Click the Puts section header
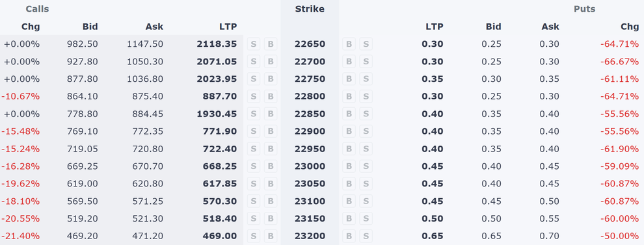Image resolution: width=644 pixels, height=245 pixels. pyautogui.click(x=584, y=9)
